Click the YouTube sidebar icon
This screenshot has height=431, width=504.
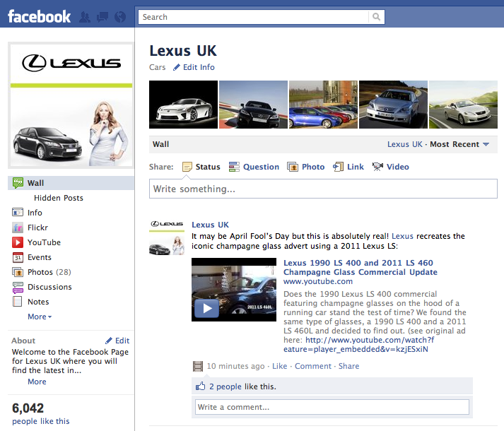pos(18,242)
